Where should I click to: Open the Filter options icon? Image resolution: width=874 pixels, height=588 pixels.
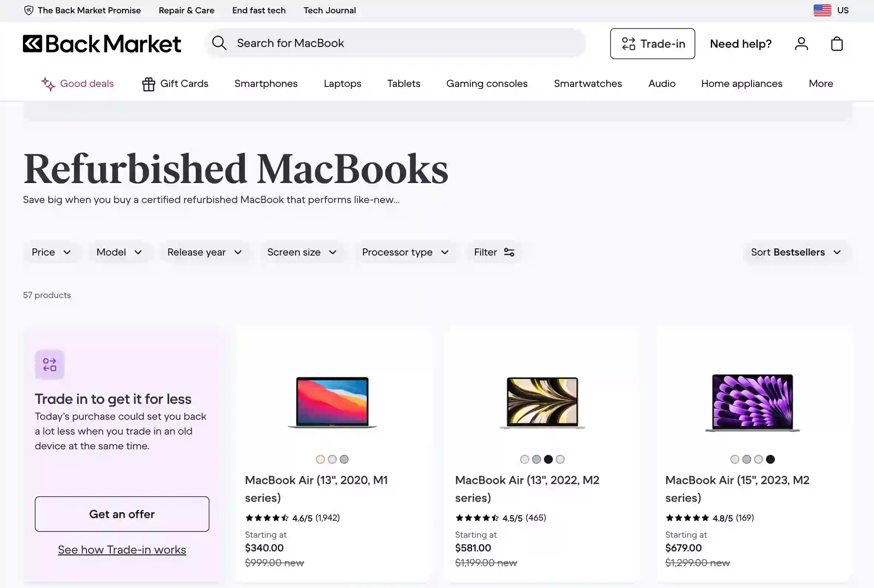click(509, 252)
